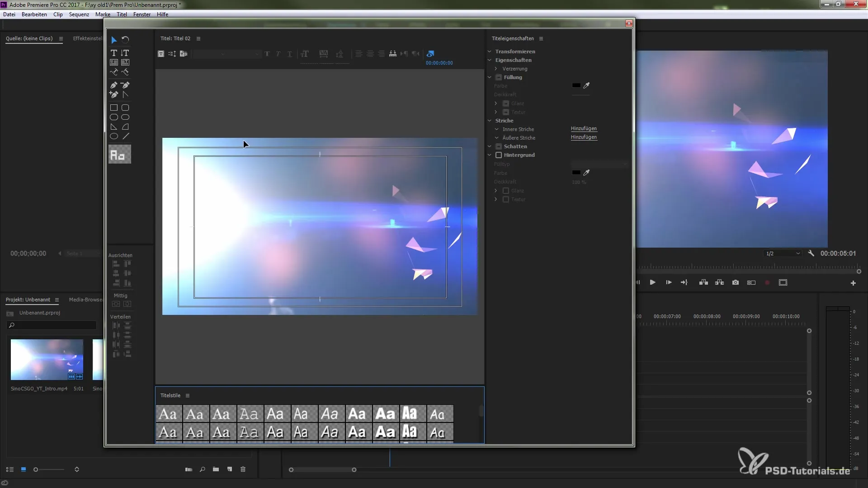Expand the Verzerrung section
Screen dimensions: 868x488
click(x=496, y=69)
